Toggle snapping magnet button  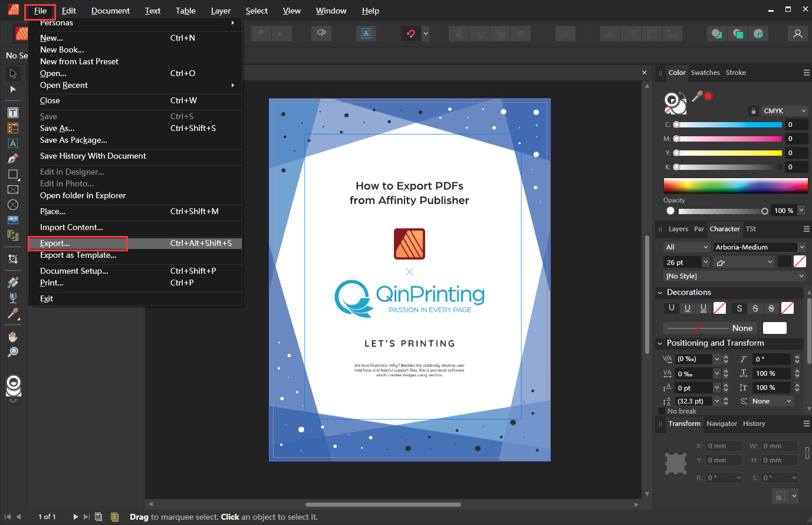pyautogui.click(x=411, y=34)
